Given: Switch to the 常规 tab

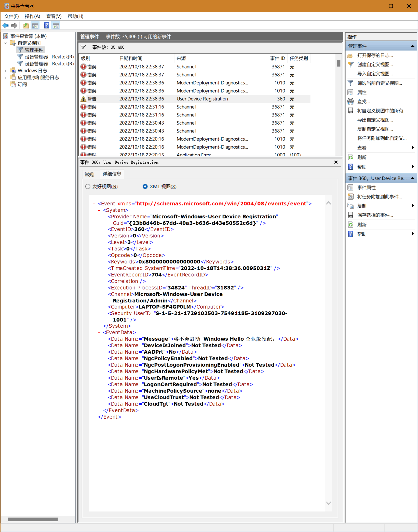Looking at the screenshot, I should (89, 175).
